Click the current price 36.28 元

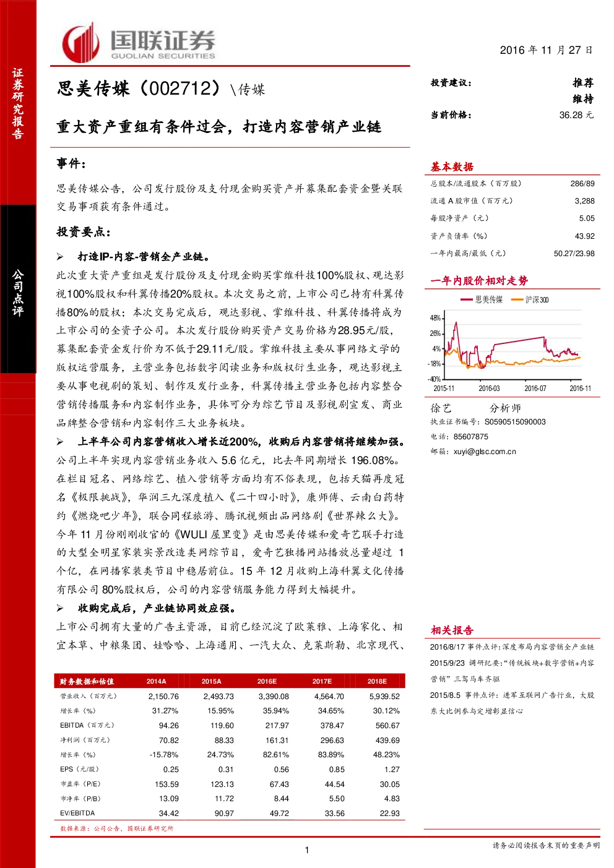(576, 115)
